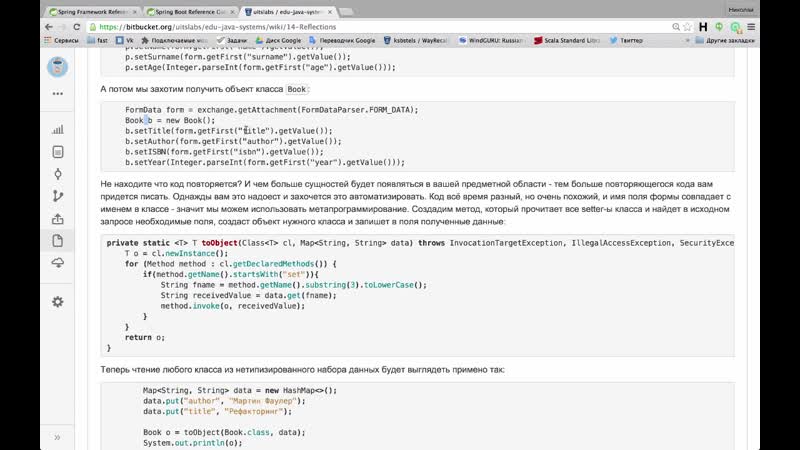This screenshot has width=800, height=450.
Task: Click the inline code label Book
Action: pos(296,89)
